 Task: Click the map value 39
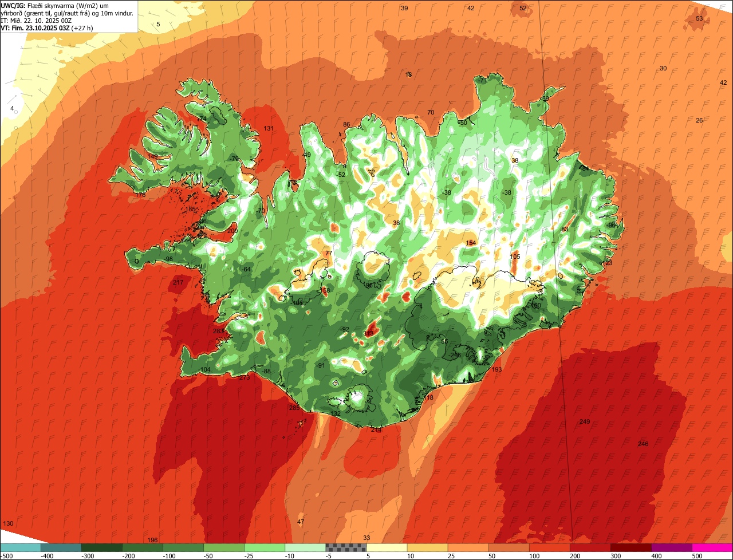[404, 8]
